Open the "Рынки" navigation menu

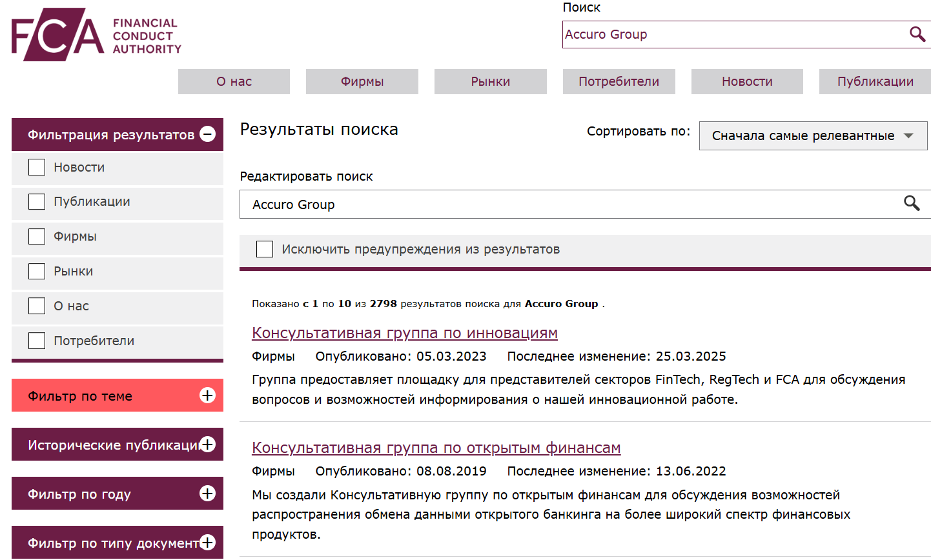click(490, 81)
